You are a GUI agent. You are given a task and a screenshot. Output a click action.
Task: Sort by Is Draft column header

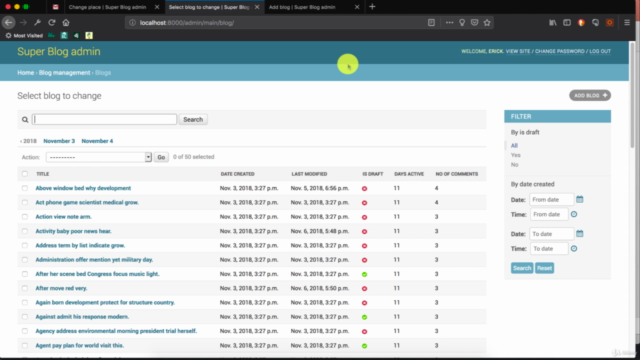pos(373,174)
